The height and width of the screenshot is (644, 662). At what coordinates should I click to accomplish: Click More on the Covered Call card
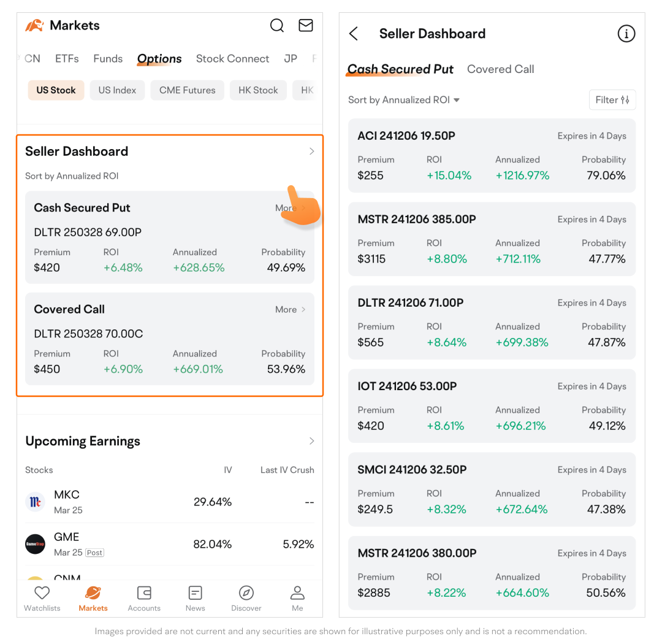(x=290, y=310)
